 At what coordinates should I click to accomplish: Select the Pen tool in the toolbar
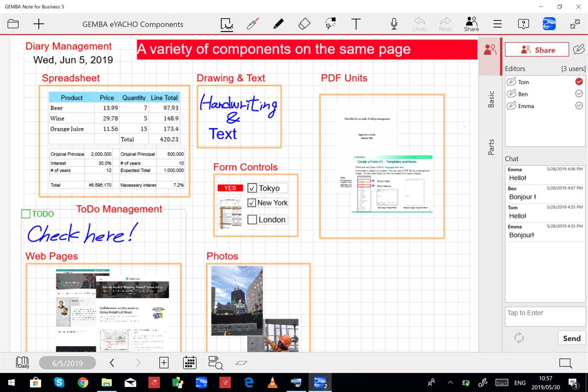(278, 23)
